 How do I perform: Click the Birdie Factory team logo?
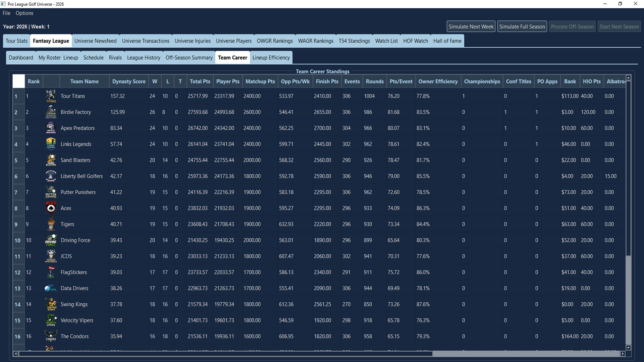tap(51, 112)
